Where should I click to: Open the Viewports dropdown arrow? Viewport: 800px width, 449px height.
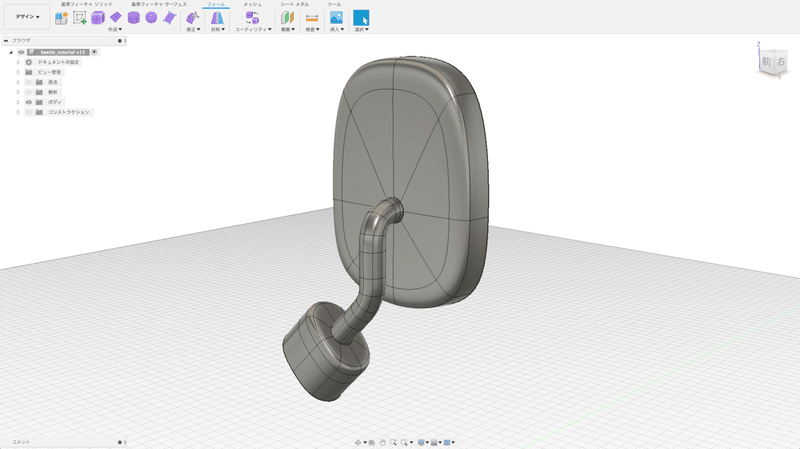pos(453,442)
